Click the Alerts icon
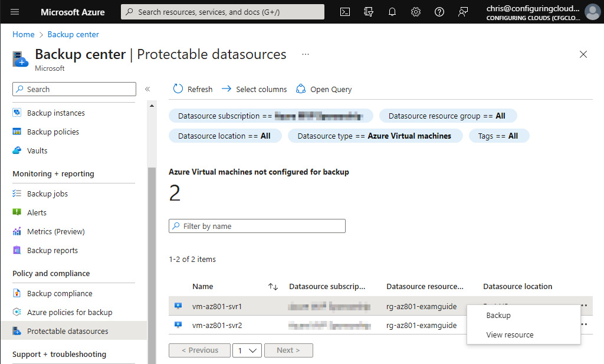The width and height of the screenshot is (604, 364). [x=17, y=212]
